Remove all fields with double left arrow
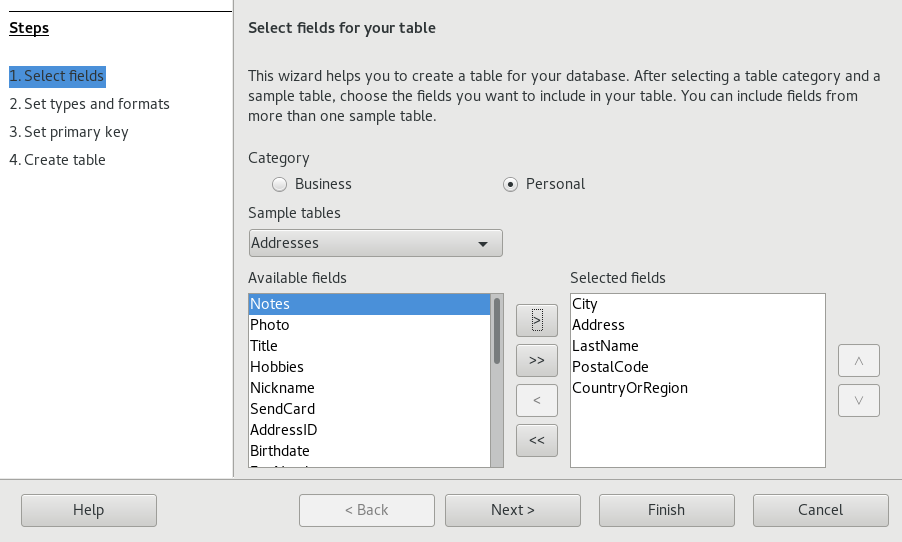 537,440
